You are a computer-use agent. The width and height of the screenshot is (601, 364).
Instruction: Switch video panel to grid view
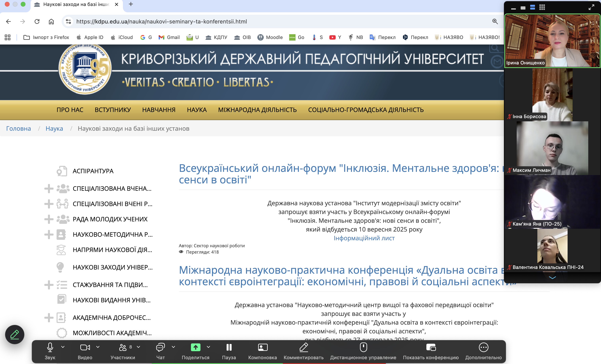542,8
